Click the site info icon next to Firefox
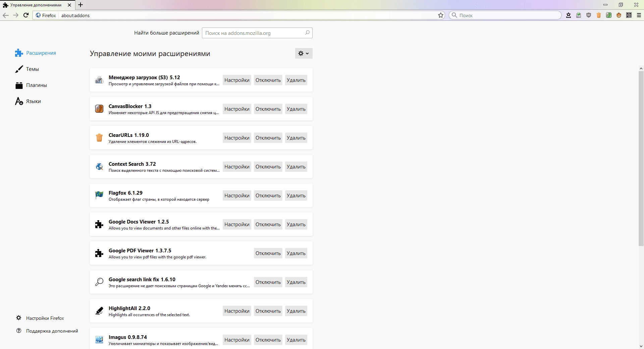Image resolution: width=644 pixels, height=349 pixels. pos(38,15)
